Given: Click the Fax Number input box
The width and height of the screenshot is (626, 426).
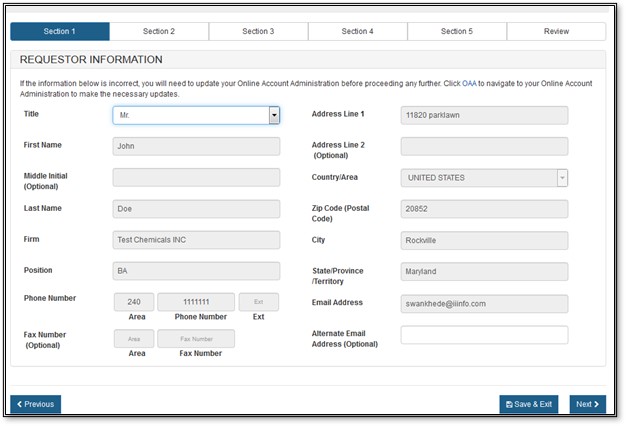Looking at the screenshot, I should (x=196, y=339).
